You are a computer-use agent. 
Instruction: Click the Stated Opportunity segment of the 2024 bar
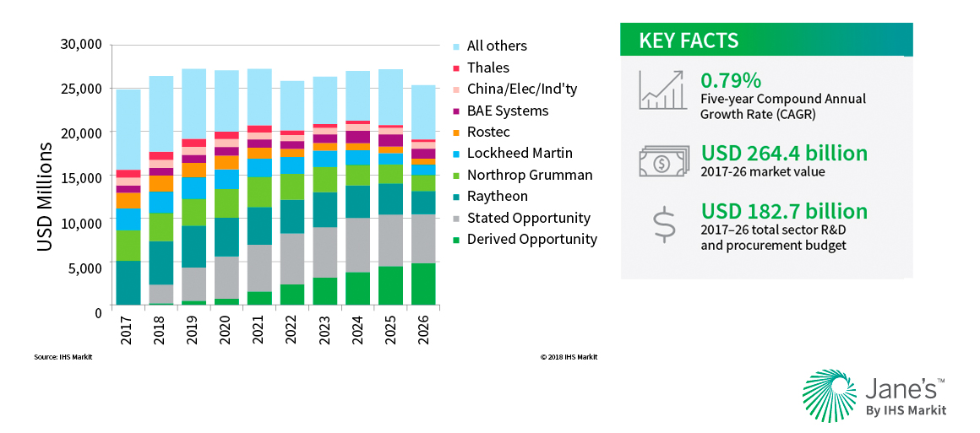click(357, 245)
